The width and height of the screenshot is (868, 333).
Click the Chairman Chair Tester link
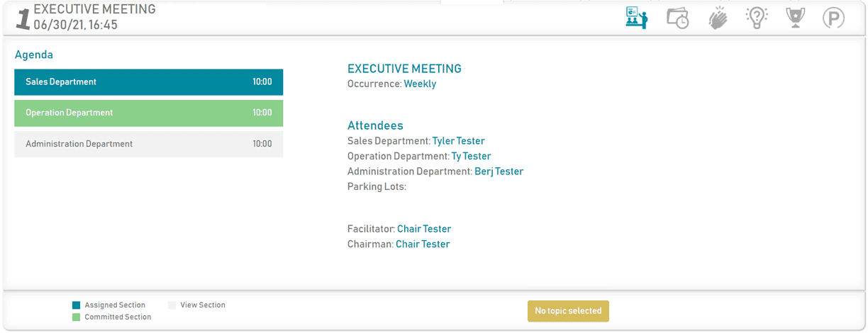pos(423,244)
